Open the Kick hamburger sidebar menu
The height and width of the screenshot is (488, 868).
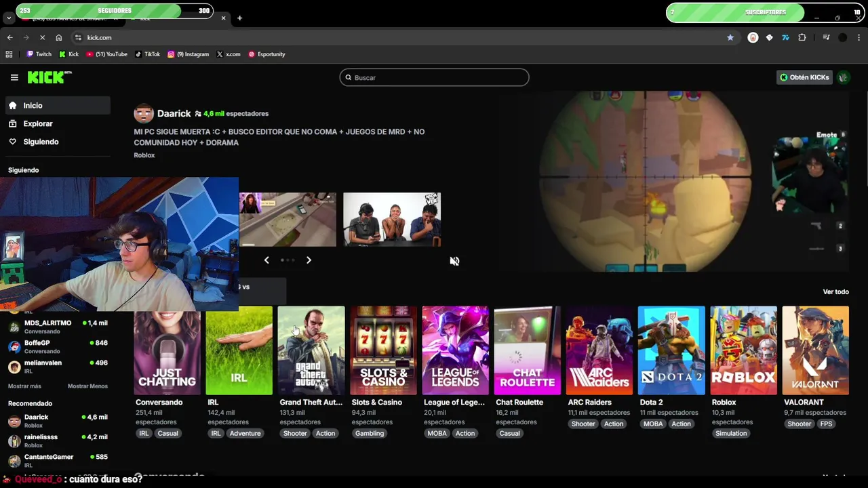tap(14, 77)
